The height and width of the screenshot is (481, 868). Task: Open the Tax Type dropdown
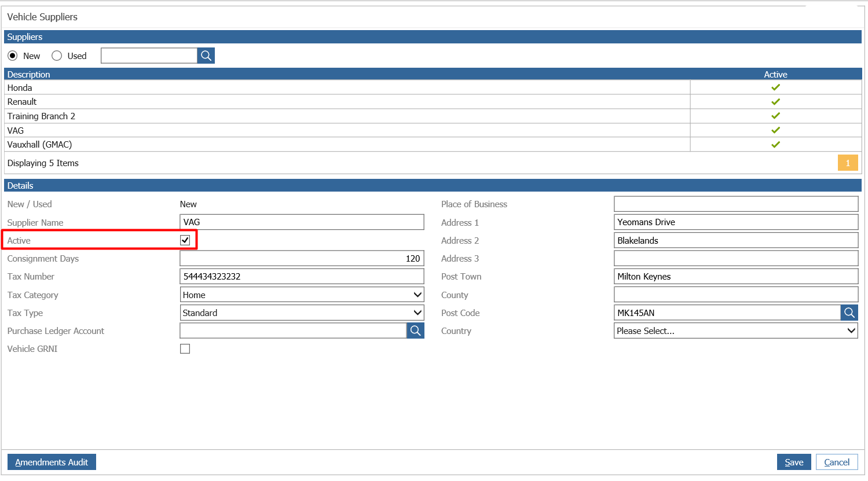pyautogui.click(x=302, y=313)
